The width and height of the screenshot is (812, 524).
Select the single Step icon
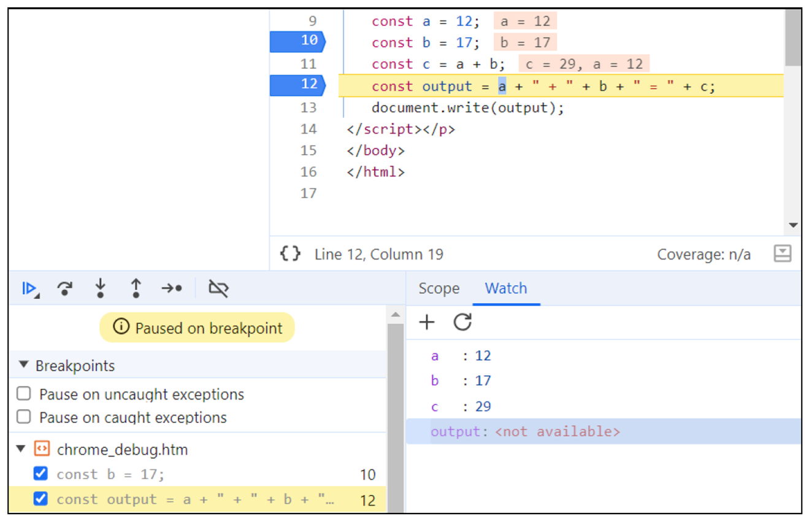[x=172, y=288]
